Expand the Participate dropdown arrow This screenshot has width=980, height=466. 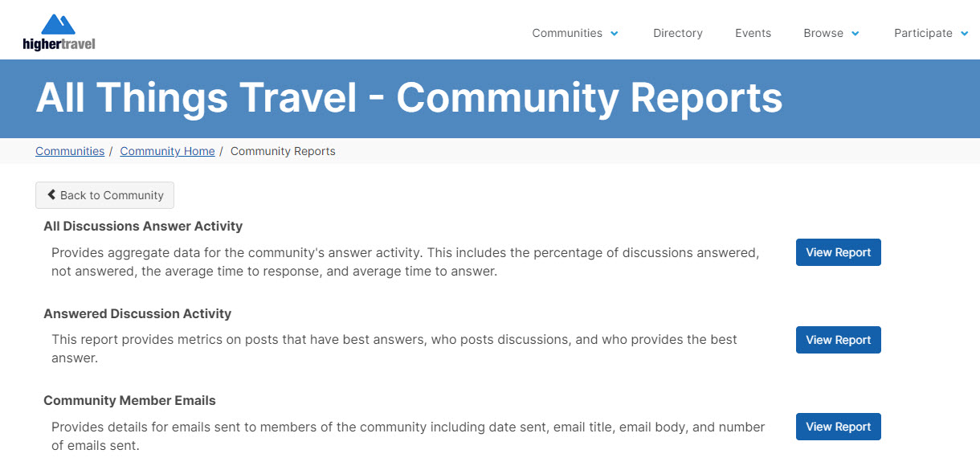(x=965, y=34)
